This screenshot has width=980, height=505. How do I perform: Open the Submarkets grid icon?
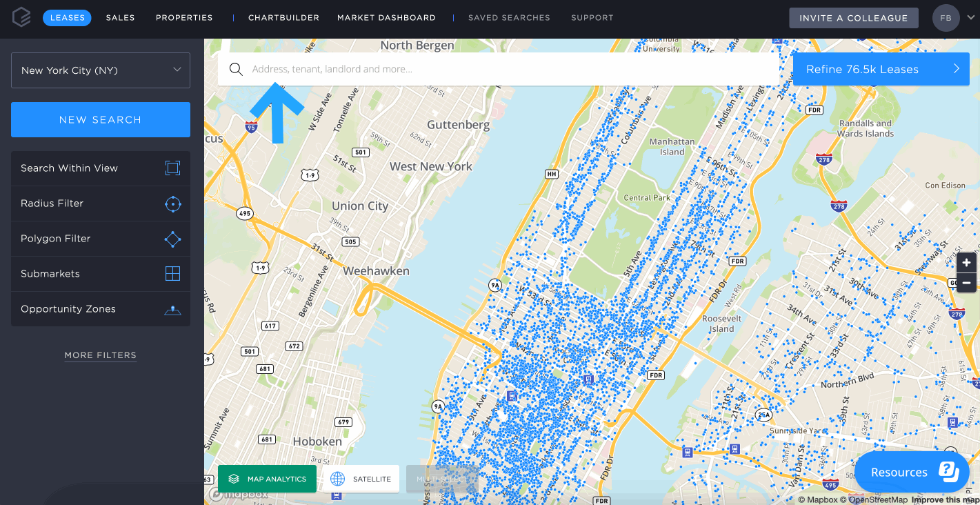(x=172, y=274)
